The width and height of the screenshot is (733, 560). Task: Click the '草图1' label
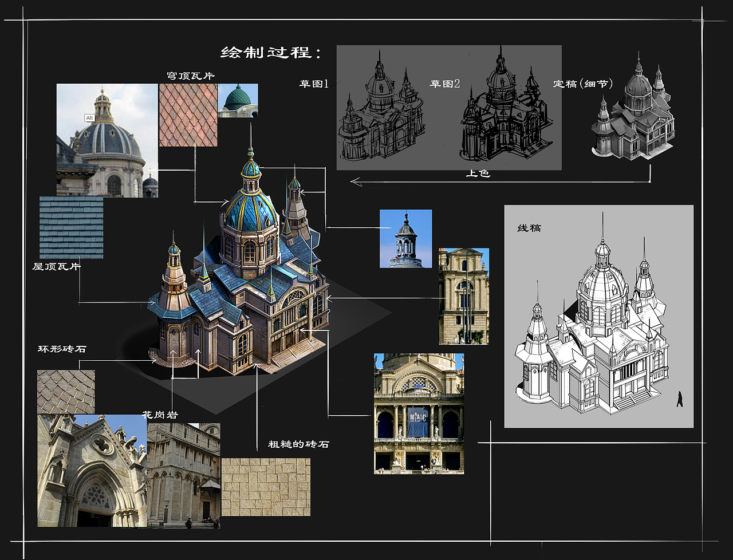coord(314,84)
